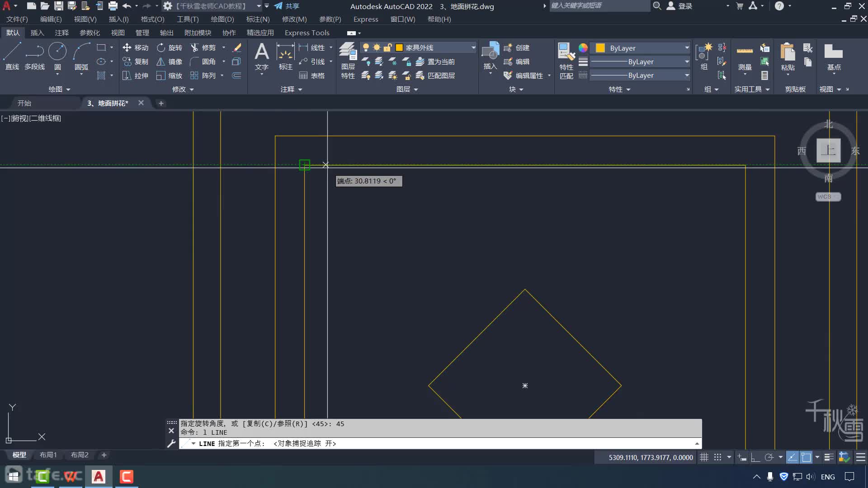Click the 编辑属性 button
868x488 pixels.
[x=524, y=75]
